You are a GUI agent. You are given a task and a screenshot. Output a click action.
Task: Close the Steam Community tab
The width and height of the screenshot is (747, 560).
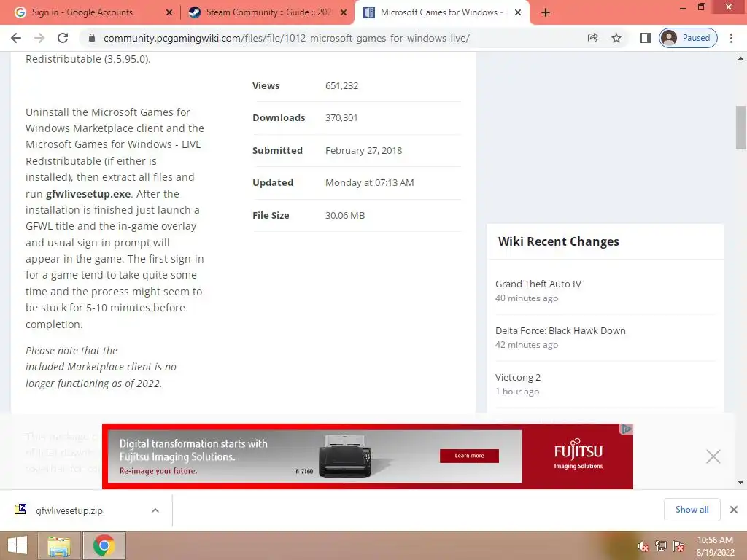click(x=344, y=12)
